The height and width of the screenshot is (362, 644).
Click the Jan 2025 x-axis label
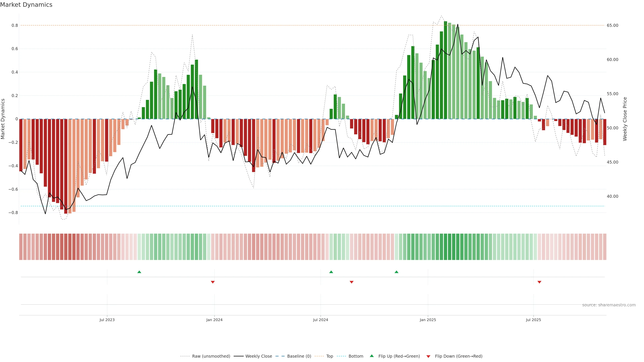coord(428,320)
